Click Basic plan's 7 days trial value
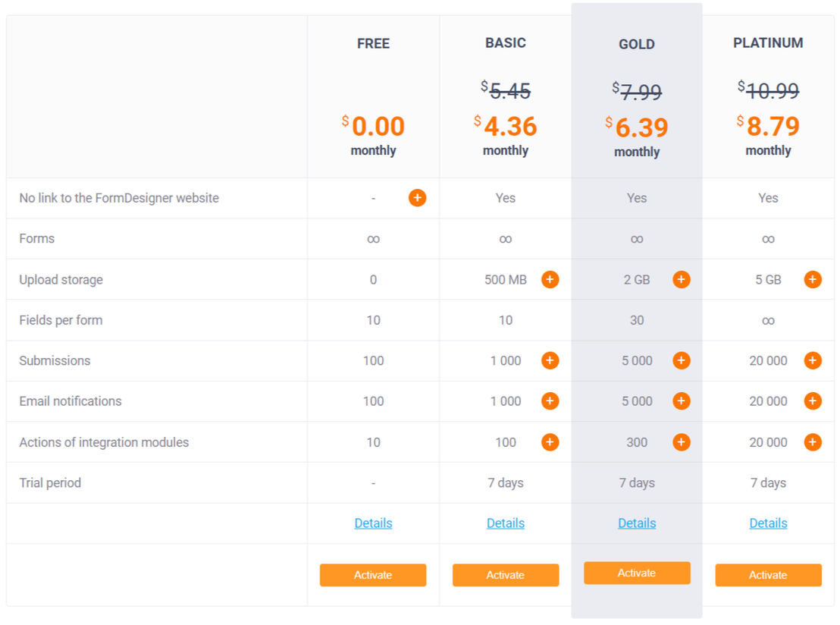The height and width of the screenshot is (625, 840). tap(505, 483)
